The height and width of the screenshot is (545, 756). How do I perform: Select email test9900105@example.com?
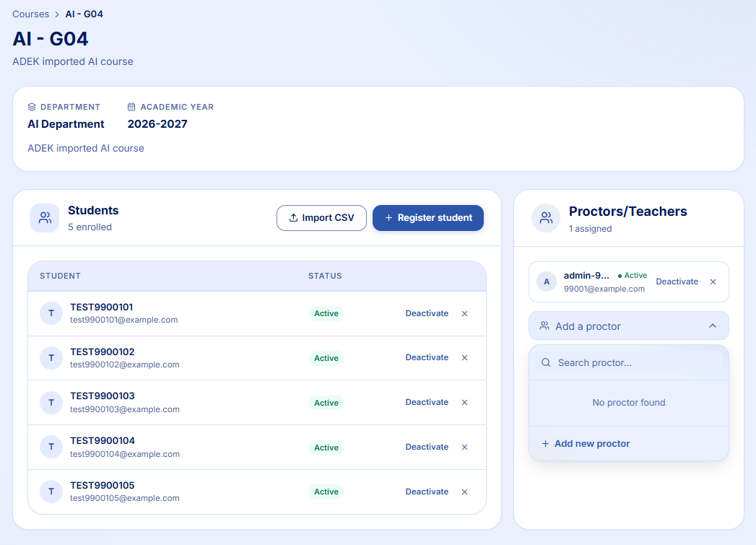click(x=124, y=498)
